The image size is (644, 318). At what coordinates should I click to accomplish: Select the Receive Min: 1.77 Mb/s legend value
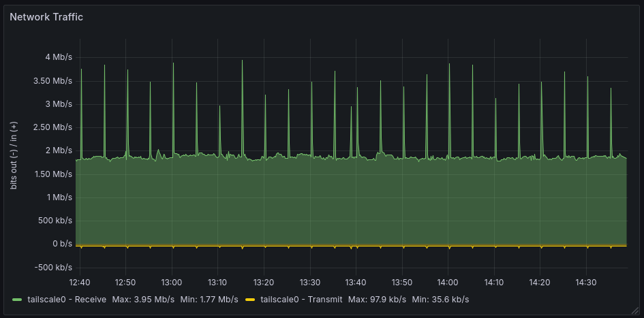point(209,300)
